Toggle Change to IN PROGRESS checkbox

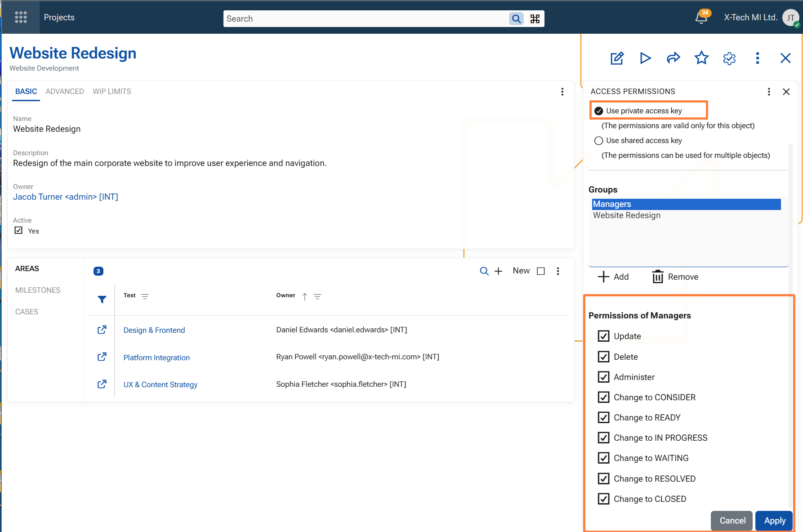603,438
